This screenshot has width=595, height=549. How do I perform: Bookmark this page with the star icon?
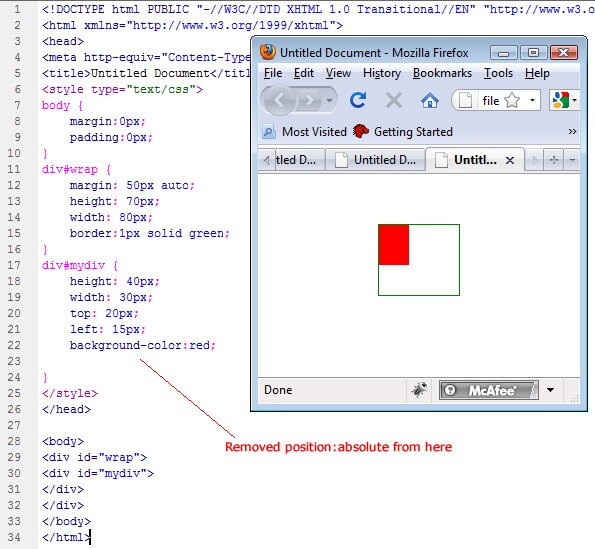pyautogui.click(x=512, y=101)
